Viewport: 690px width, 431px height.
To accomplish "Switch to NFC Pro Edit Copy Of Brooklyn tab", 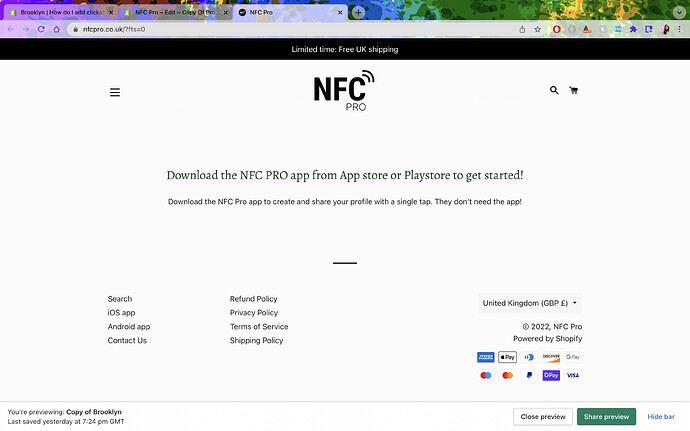I will tap(175, 12).
